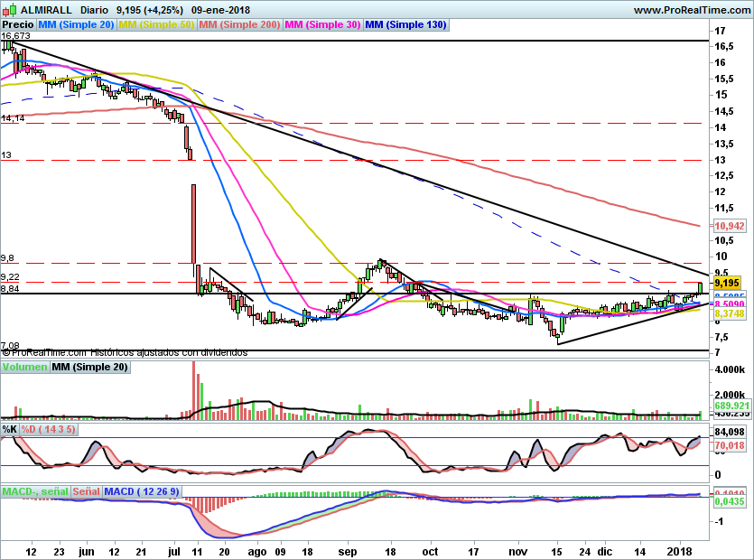Click the 14,14 resistance level label
754x560 pixels.
pyautogui.click(x=13, y=118)
